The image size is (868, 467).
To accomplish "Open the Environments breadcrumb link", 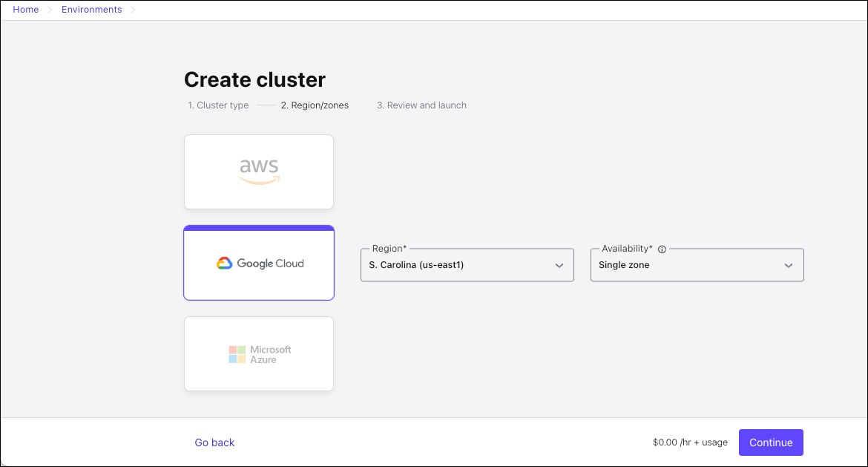I will [x=92, y=10].
